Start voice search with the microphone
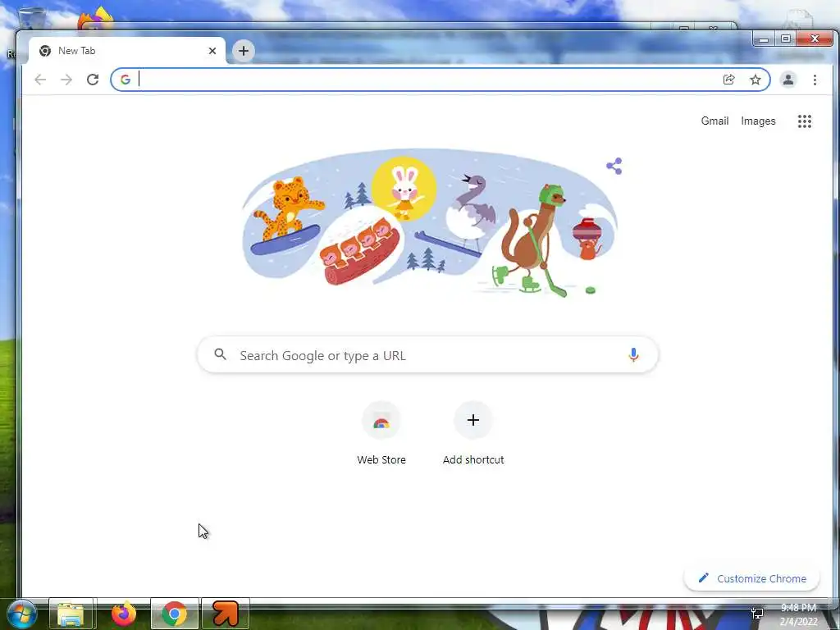 coord(633,354)
